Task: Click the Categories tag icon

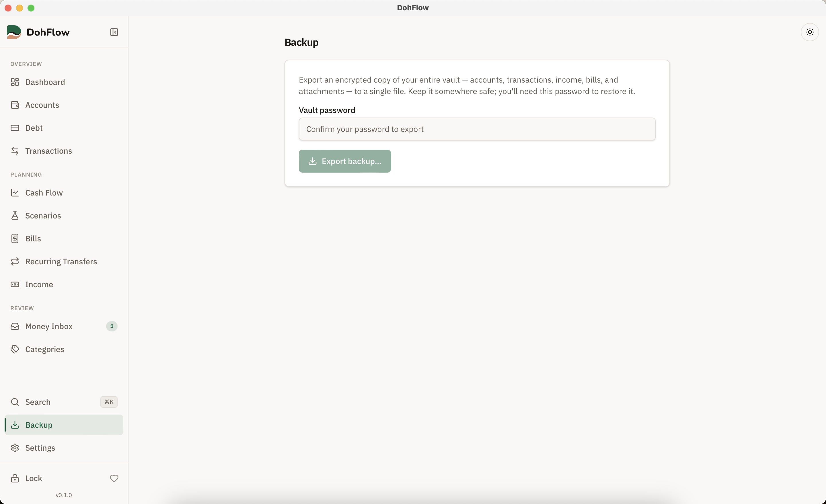Action: 15,349
